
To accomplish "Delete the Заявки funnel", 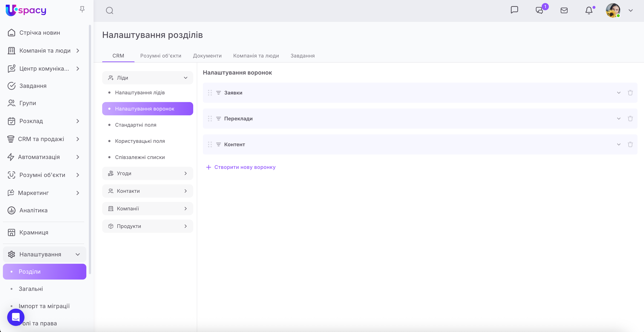I will pos(630,93).
